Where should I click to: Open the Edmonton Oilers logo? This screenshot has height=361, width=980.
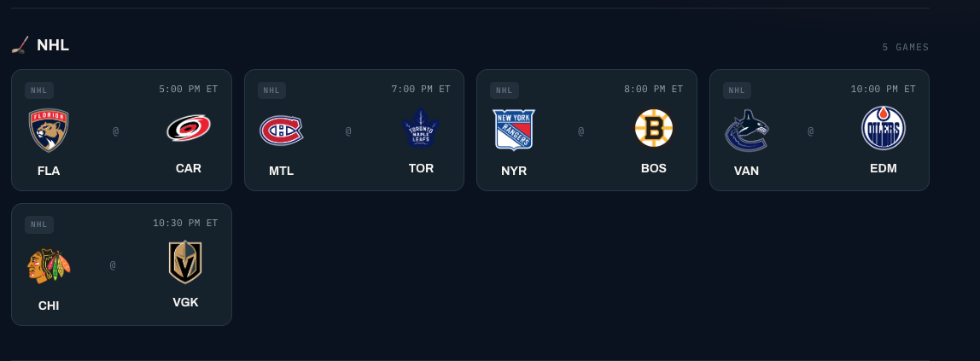pos(884,128)
